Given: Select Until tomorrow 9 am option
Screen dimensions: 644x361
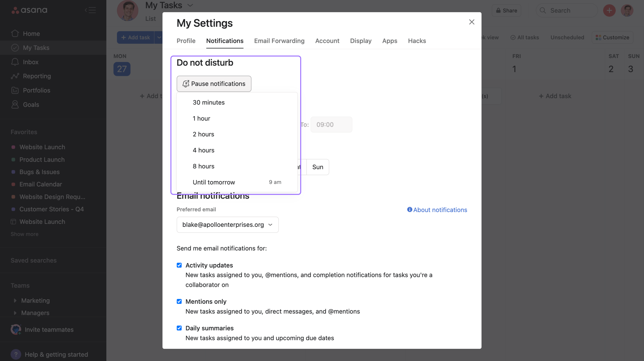Looking at the screenshot, I should click(x=237, y=181).
